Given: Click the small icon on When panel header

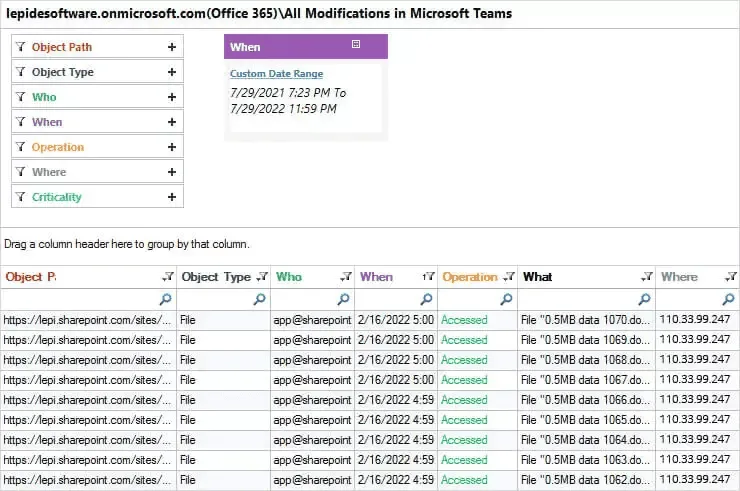Looking at the screenshot, I should [356, 45].
